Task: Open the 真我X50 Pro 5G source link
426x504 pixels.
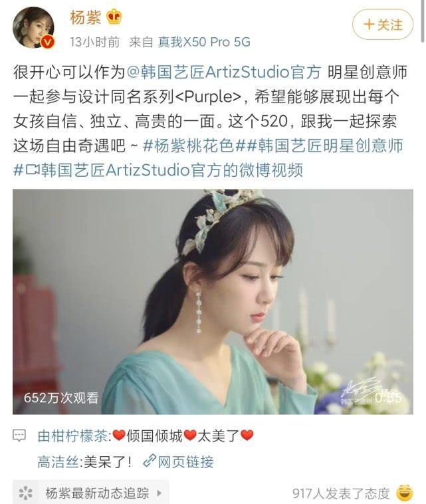Action: pos(204,42)
